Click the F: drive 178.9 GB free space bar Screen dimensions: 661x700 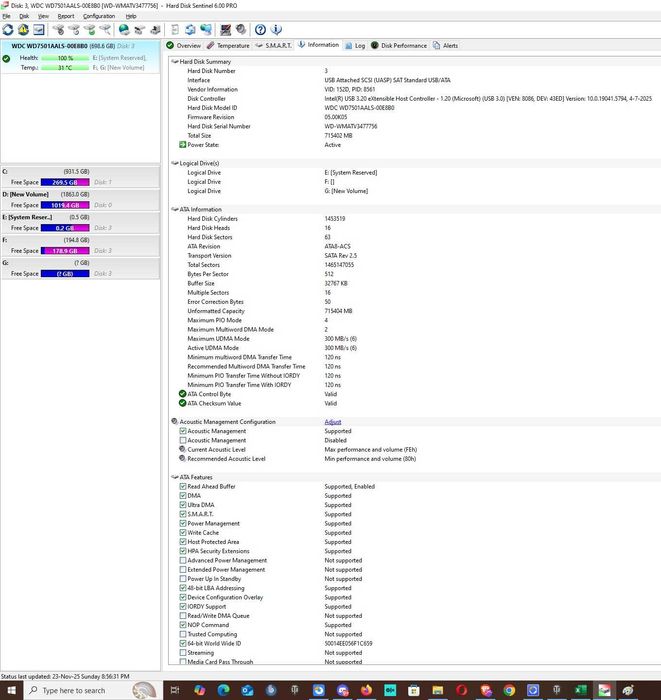pos(65,251)
